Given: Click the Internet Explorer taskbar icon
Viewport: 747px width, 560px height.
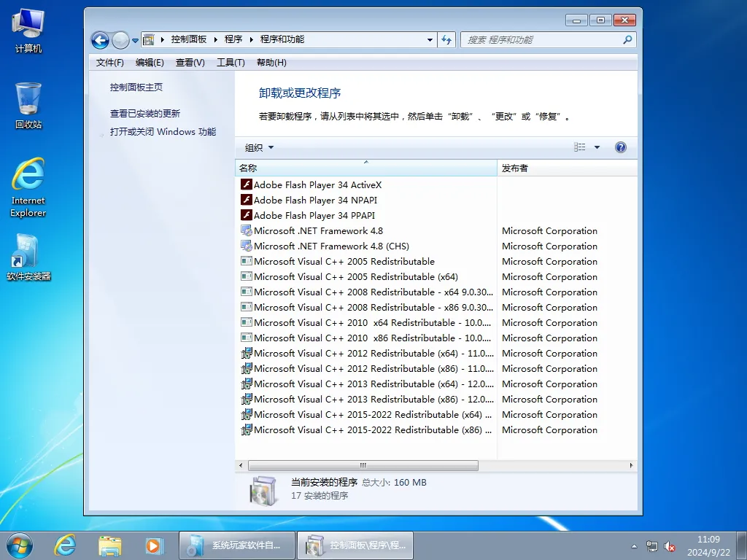Looking at the screenshot, I should (65, 545).
